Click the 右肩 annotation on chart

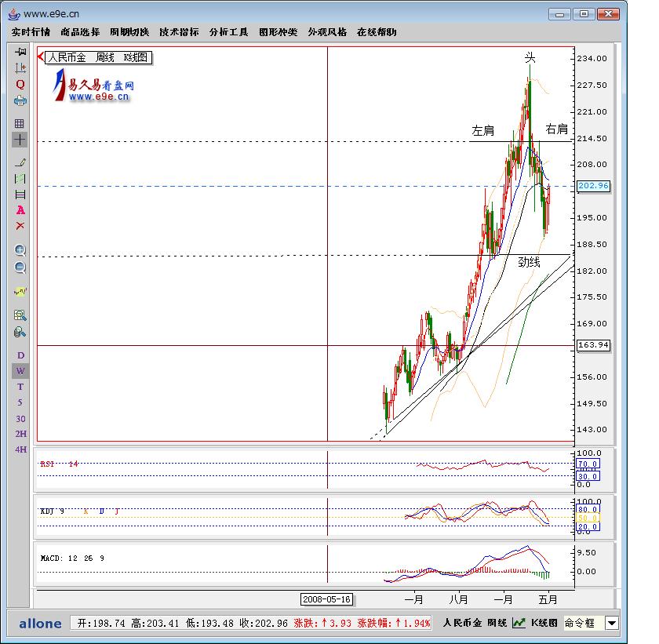pyautogui.click(x=556, y=129)
